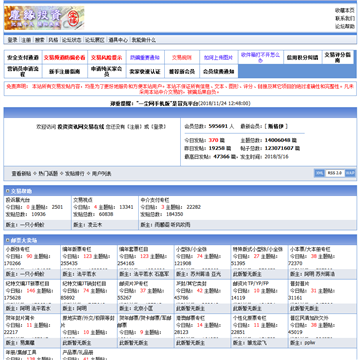Click the announcement dated 2018/11/24
This screenshot has height=360, width=360.
pos(180,103)
